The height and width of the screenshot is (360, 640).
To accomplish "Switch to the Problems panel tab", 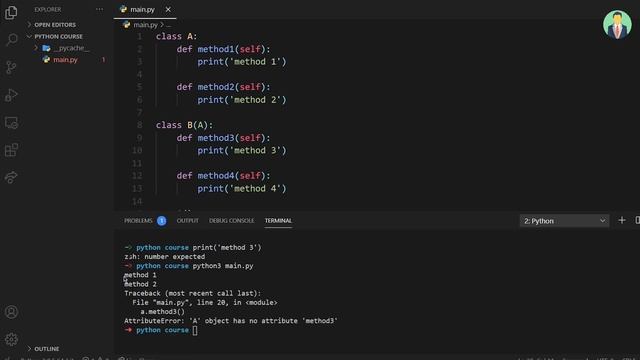I will [x=138, y=220].
